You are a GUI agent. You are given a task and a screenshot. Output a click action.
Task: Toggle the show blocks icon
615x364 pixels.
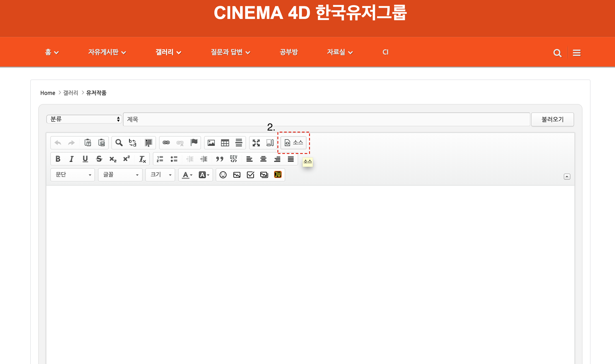tap(270, 143)
